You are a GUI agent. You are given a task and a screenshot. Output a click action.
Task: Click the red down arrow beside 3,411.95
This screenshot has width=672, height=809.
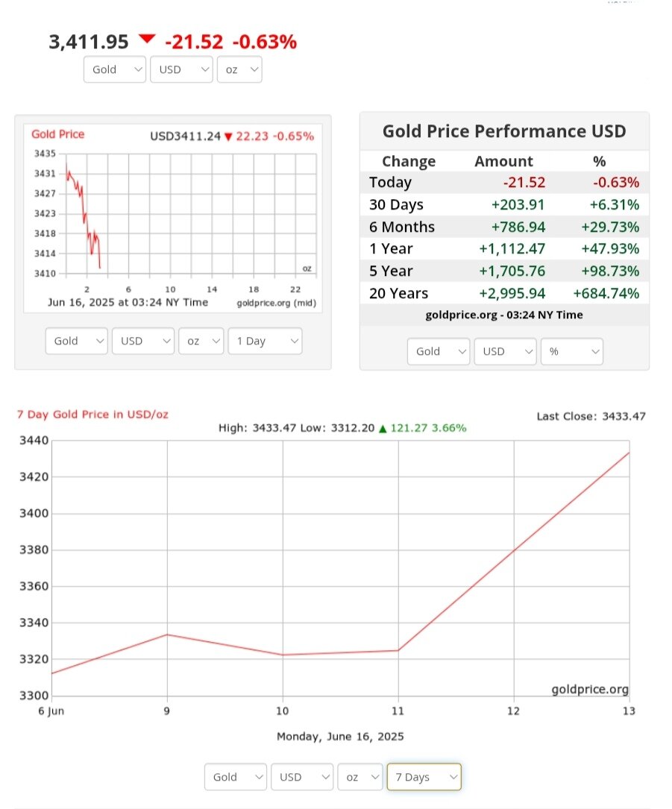(x=147, y=39)
